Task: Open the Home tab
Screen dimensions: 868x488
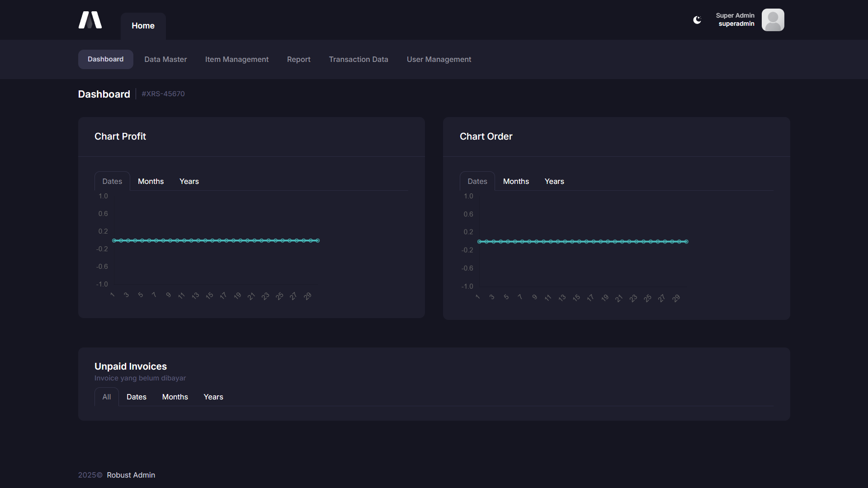Action: point(143,26)
